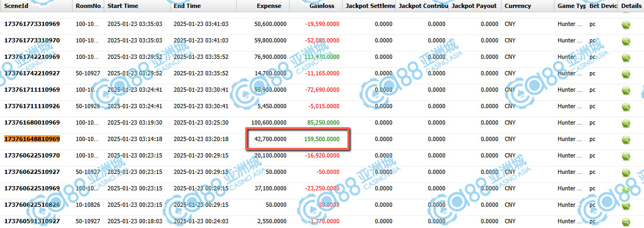Image resolution: width=644 pixels, height=228 pixels.
Task: Click Expense value 5,450.0000
Action: coord(272,106)
